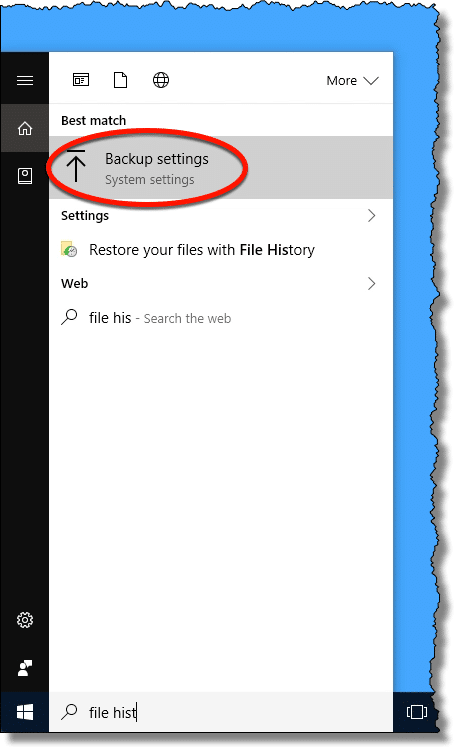Click the Settings category header
This screenshot has width=454, height=747.
tap(85, 216)
